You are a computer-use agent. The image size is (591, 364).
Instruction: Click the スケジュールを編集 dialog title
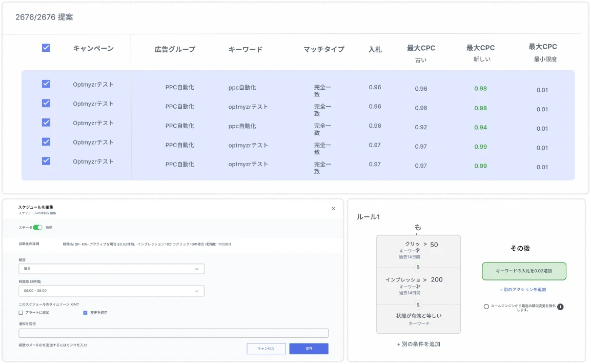[x=36, y=207]
